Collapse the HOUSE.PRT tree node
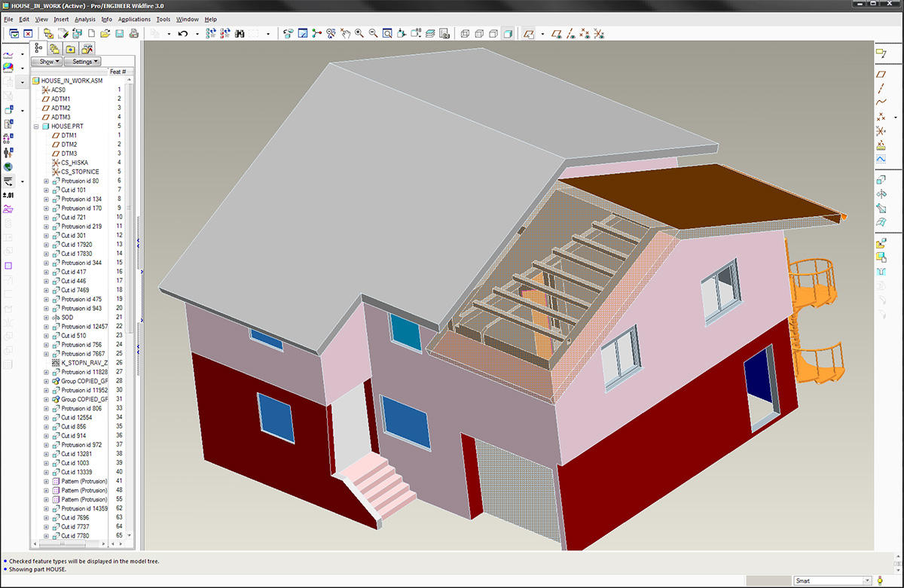Viewport: 904px width, 588px height. tap(36, 126)
